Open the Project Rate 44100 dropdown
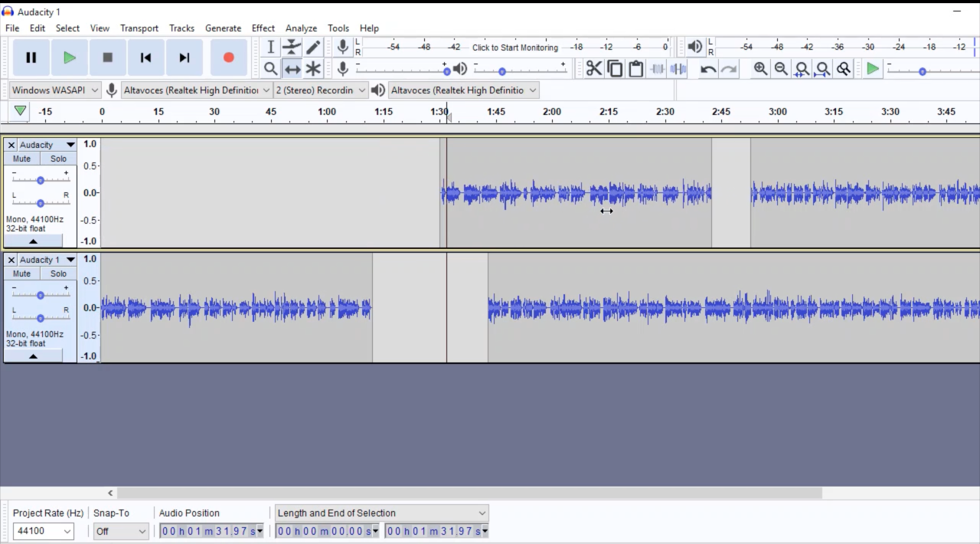This screenshot has width=980, height=544. (x=43, y=531)
